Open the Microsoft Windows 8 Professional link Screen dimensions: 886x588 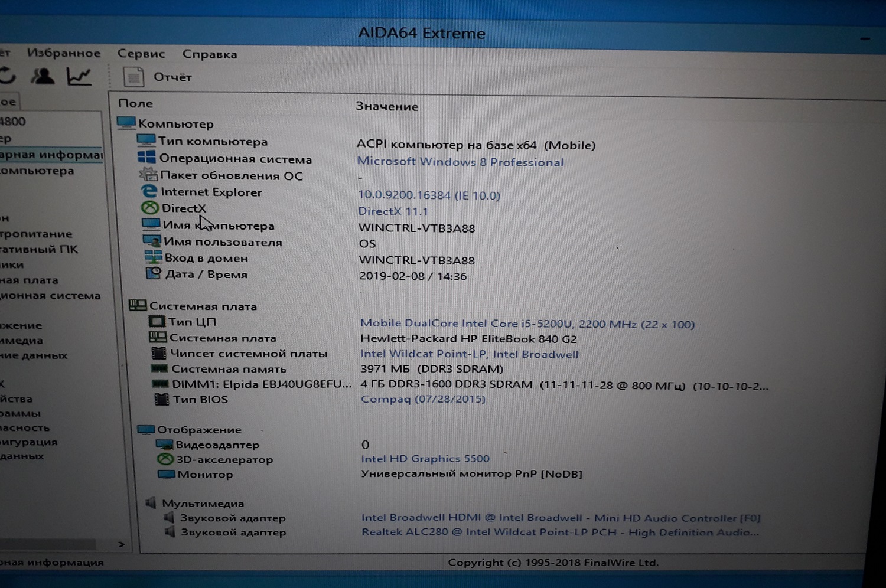(460, 162)
